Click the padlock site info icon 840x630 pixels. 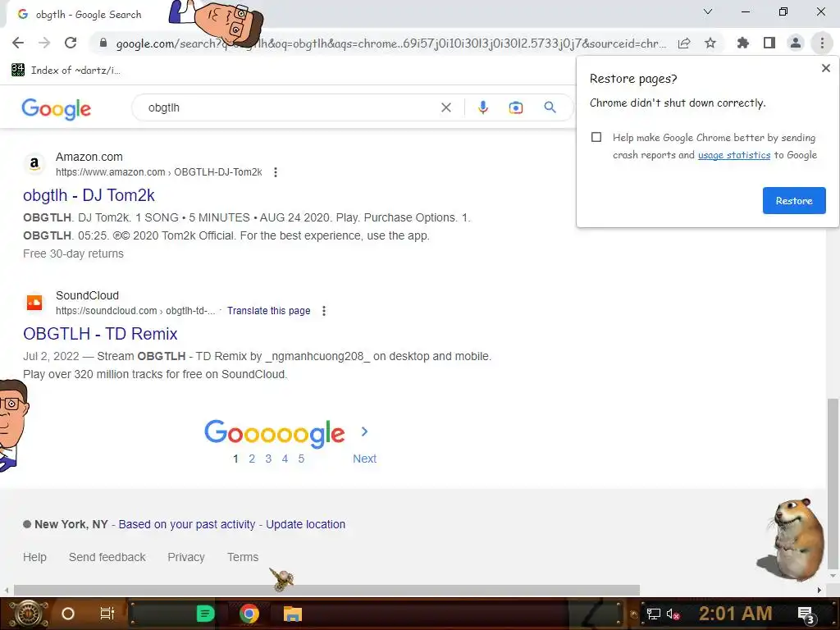point(103,43)
